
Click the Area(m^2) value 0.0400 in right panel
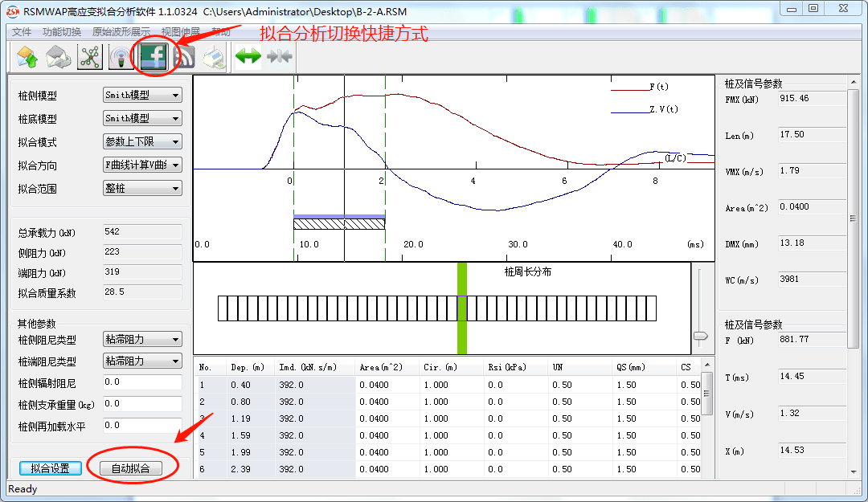812,206
